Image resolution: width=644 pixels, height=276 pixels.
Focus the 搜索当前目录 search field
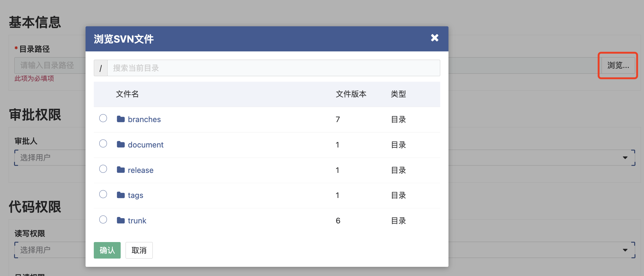point(273,68)
